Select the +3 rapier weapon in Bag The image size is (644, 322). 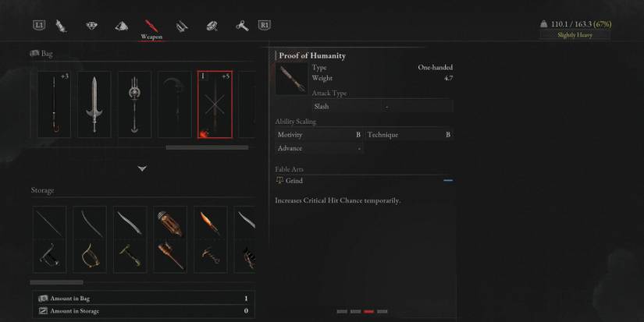tap(54, 104)
